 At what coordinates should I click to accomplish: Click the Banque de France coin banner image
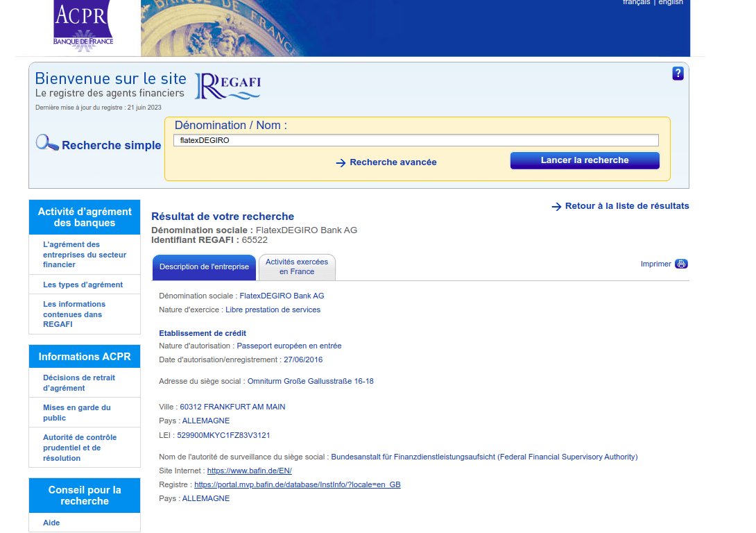(x=415, y=28)
